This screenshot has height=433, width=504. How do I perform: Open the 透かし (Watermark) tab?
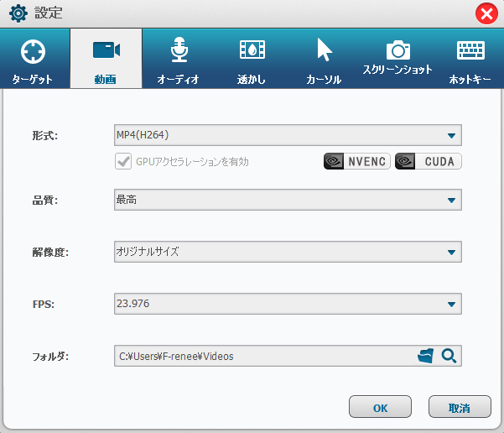[252, 60]
